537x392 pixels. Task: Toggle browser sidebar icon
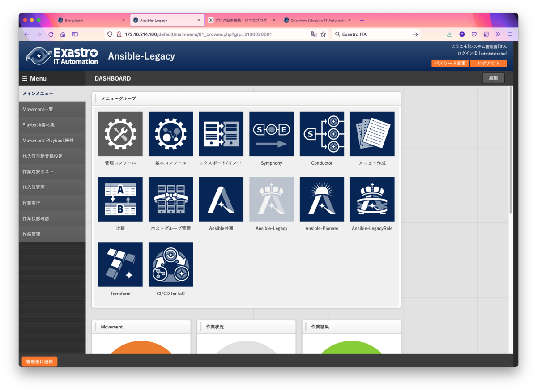click(75, 34)
